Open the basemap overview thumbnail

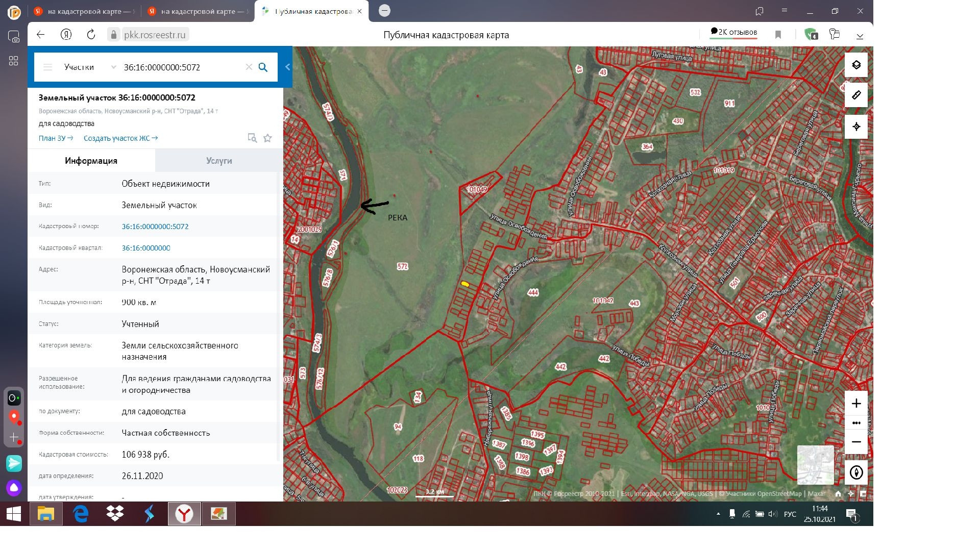pos(815,465)
